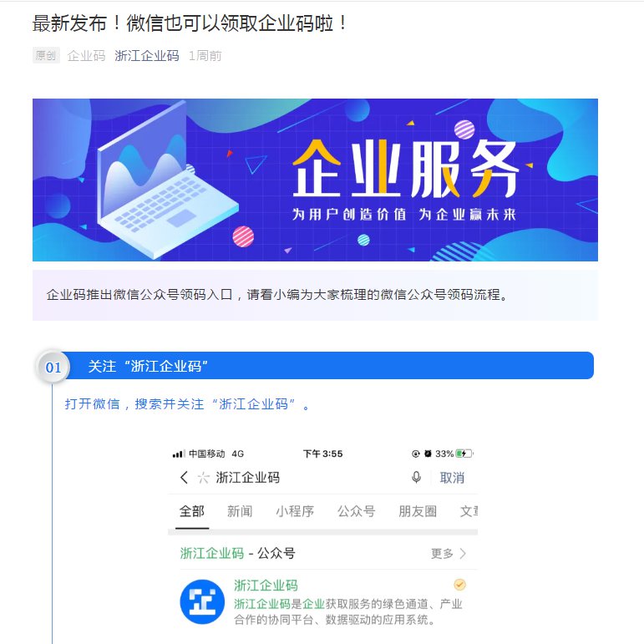Click the battery status icon
Image resolution: width=644 pixels, height=644 pixels.
pyautogui.click(x=464, y=454)
